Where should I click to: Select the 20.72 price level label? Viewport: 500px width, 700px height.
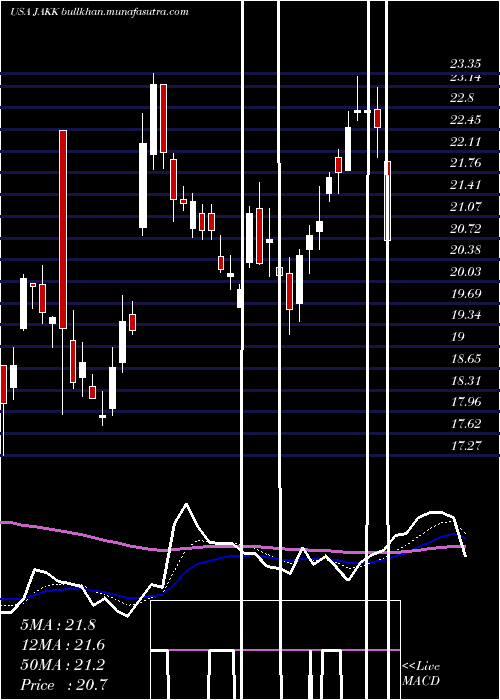465,229
